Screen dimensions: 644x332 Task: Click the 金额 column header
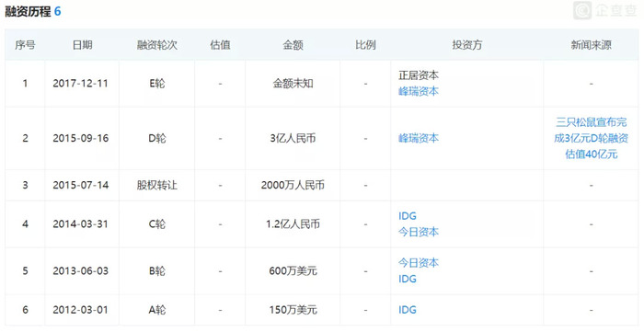coord(293,45)
